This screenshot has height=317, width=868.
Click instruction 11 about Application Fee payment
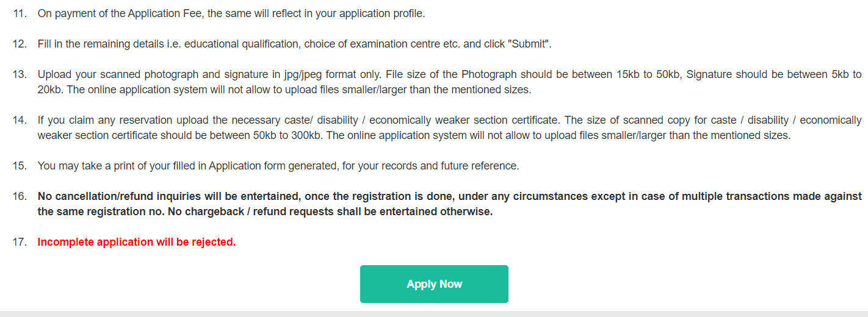[231, 13]
